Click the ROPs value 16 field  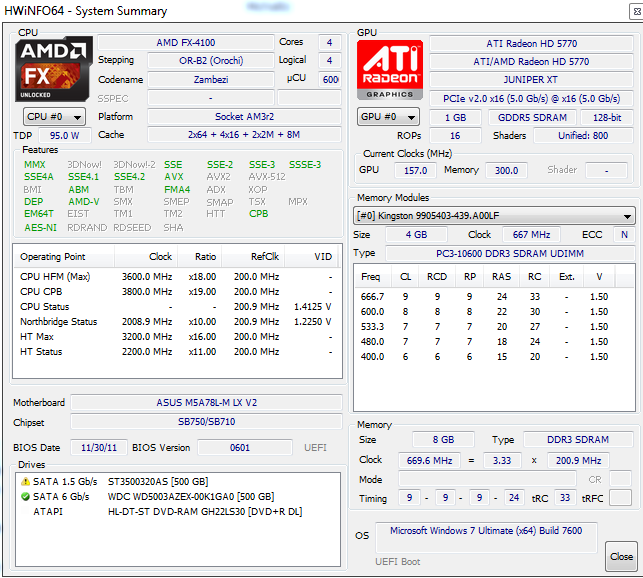click(x=455, y=136)
